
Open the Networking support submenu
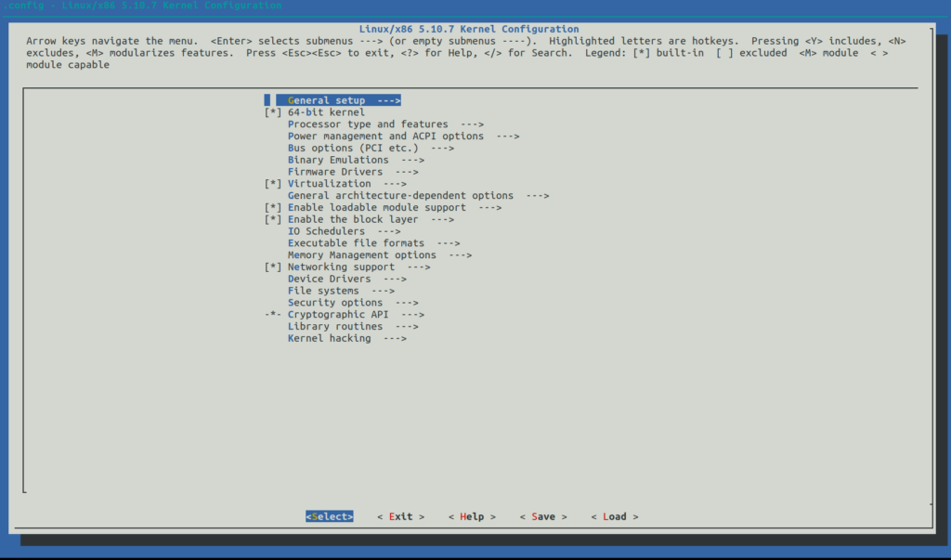click(359, 267)
